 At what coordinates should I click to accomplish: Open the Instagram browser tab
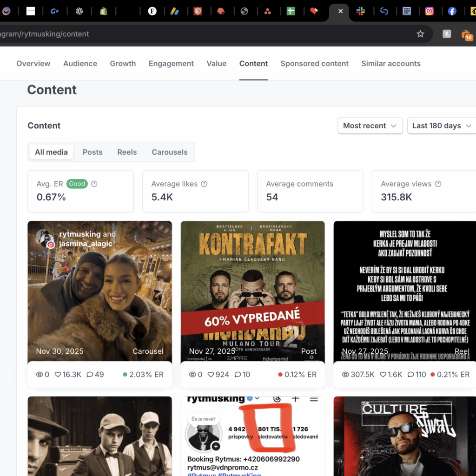430,11
